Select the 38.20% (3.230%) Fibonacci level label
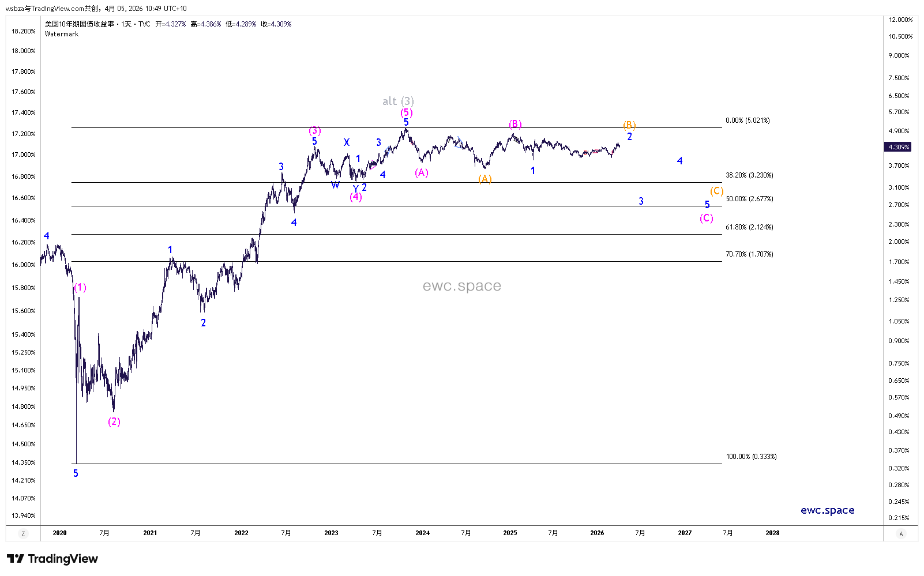The image size is (924, 576). [x=749, y=175]
